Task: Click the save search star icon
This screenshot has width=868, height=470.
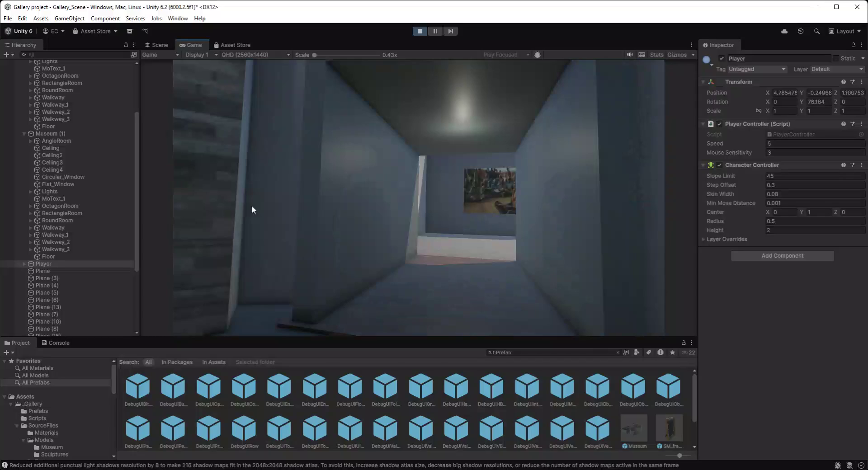Action: 672,352
